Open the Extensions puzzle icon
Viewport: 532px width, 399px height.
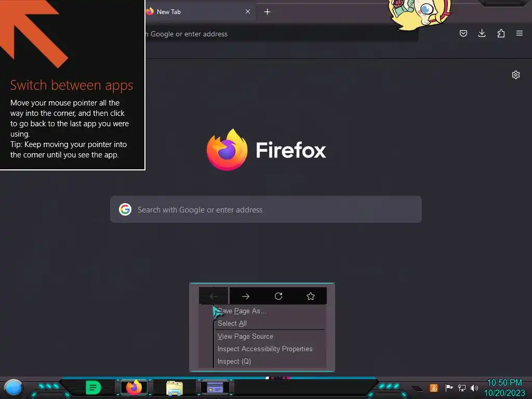click(x=501, y=33)
